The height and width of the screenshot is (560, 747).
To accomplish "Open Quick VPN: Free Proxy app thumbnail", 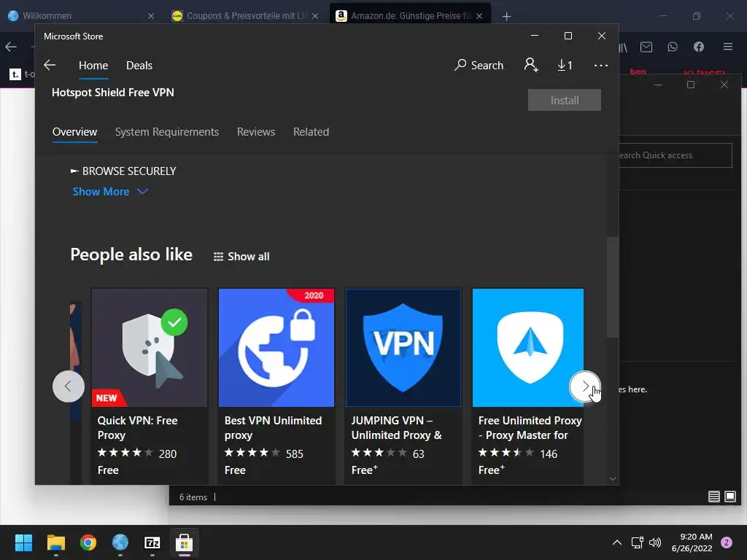I will [150, 348].
